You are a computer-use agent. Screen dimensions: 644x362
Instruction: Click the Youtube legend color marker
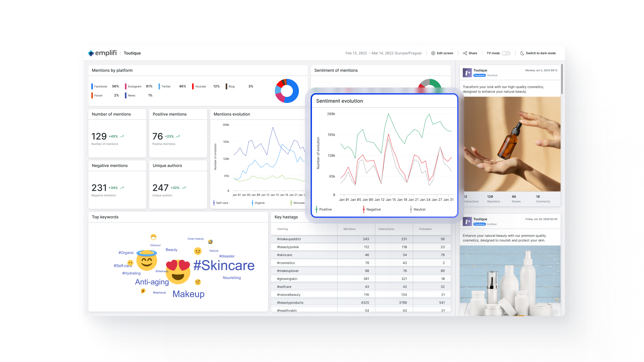(193, 86)
